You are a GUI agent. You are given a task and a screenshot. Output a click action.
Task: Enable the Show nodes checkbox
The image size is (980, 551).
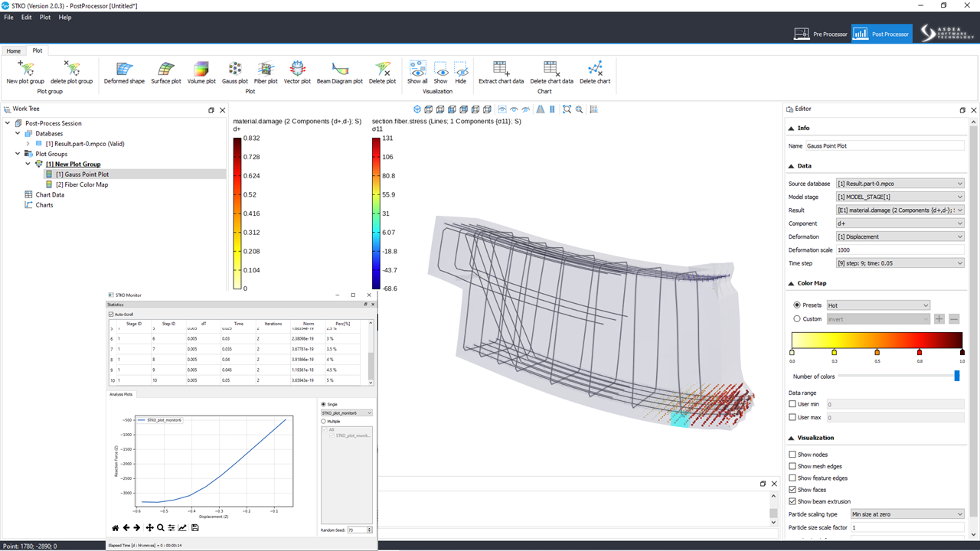(792, 455)
